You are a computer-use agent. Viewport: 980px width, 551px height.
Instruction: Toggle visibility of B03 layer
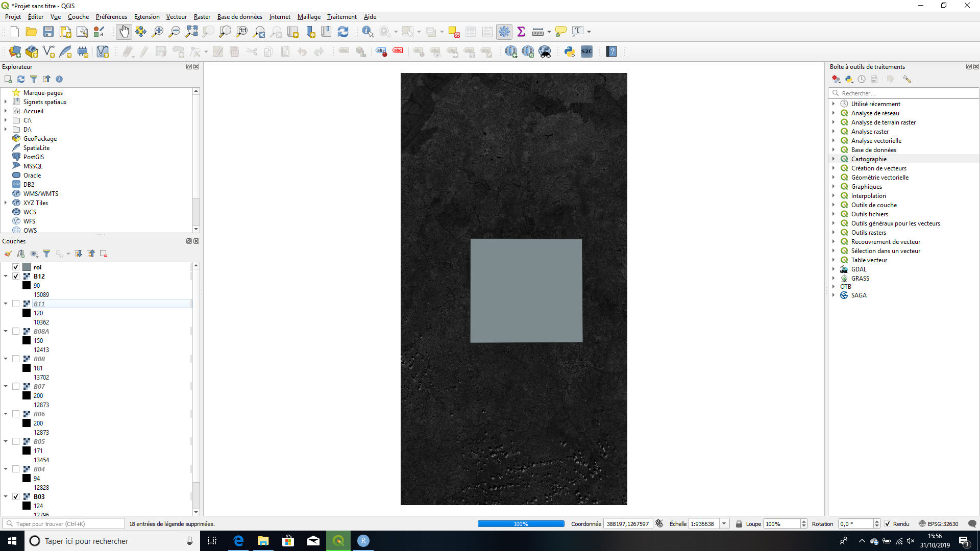16,497
